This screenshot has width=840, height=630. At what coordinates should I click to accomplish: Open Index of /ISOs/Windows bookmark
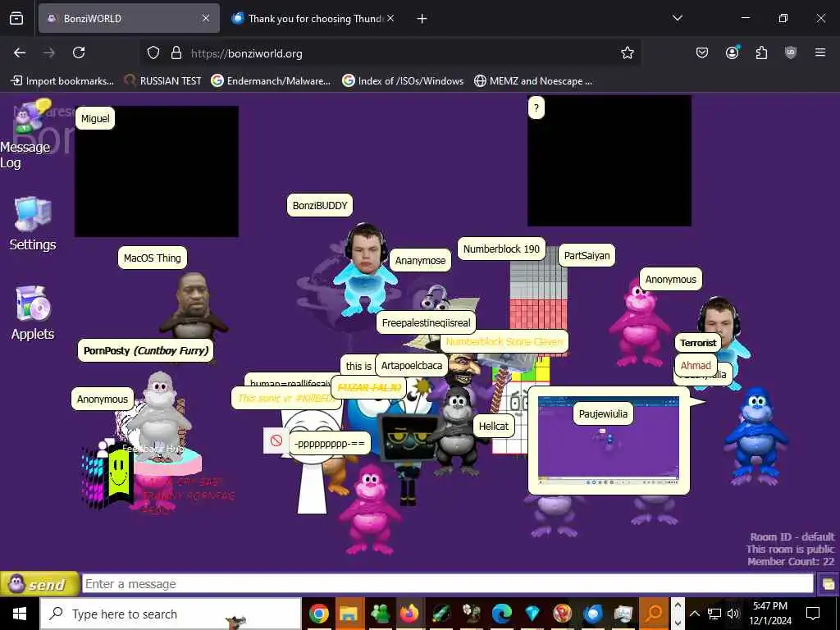403,81
